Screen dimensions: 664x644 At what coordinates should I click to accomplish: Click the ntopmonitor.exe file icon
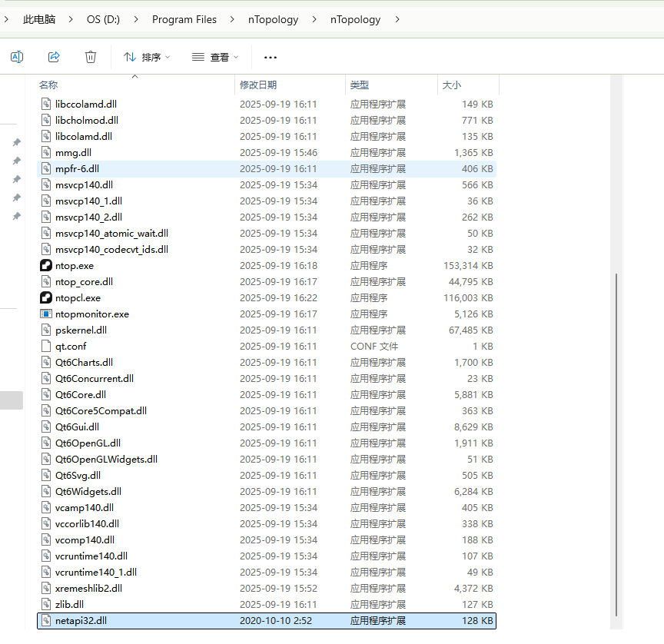click(46, 314)
